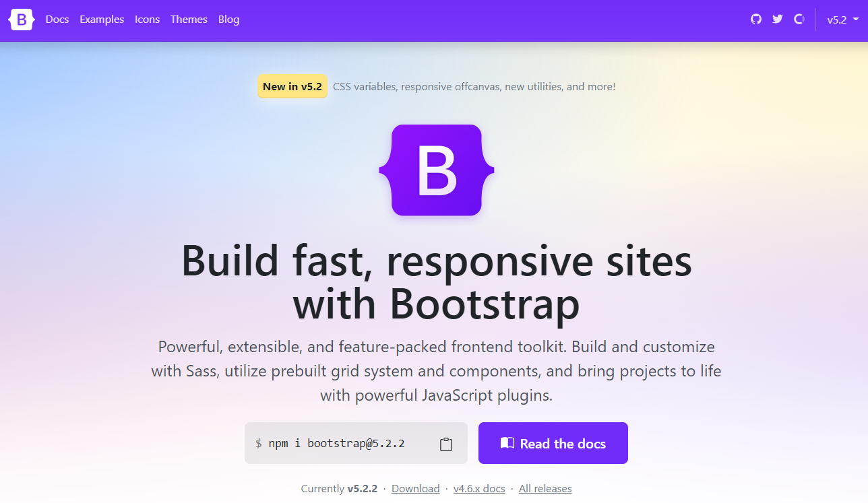Open the GitHub icon link
This screenshot has width=868, height=503.
[756, 20]
